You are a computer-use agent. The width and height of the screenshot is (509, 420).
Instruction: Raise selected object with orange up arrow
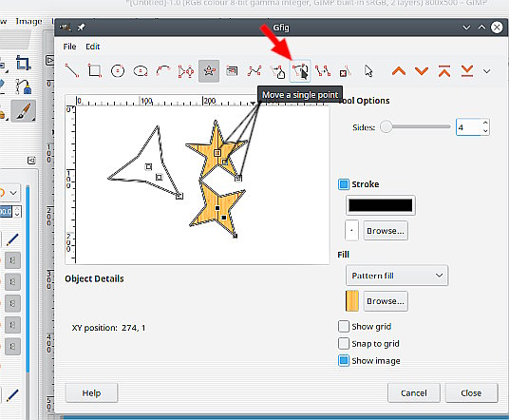click(399, 71)
